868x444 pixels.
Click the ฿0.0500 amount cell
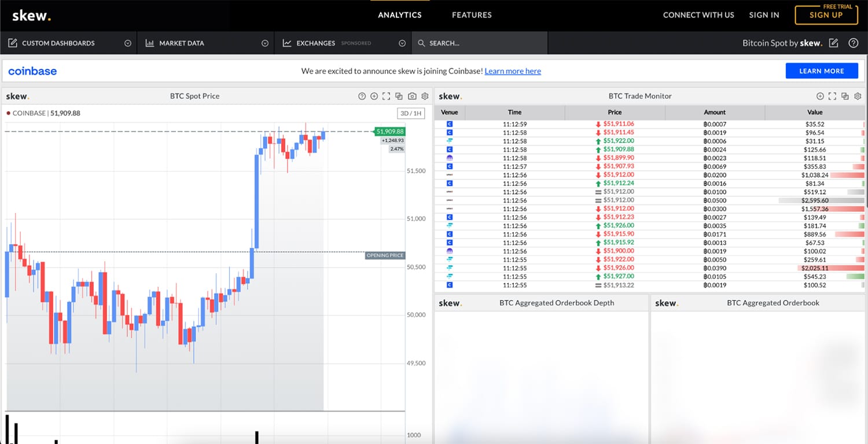click(x=715, y=200)
